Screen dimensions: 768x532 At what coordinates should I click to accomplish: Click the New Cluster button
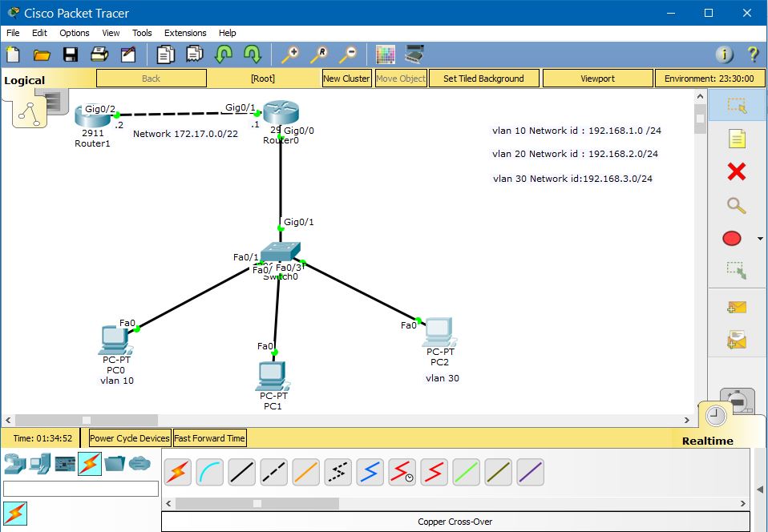(346, 79)
